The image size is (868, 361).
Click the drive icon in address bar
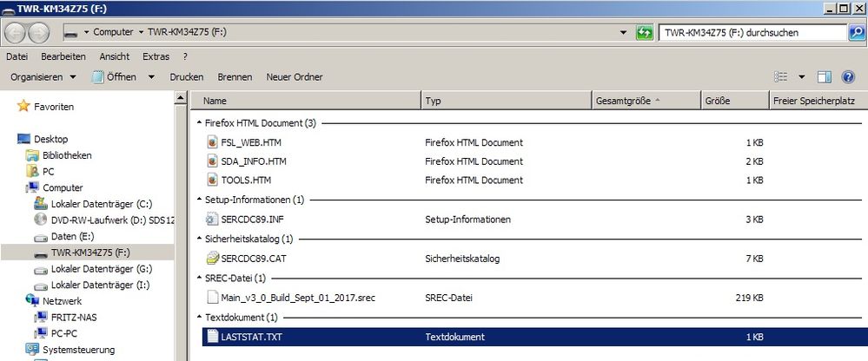(71, 33)
